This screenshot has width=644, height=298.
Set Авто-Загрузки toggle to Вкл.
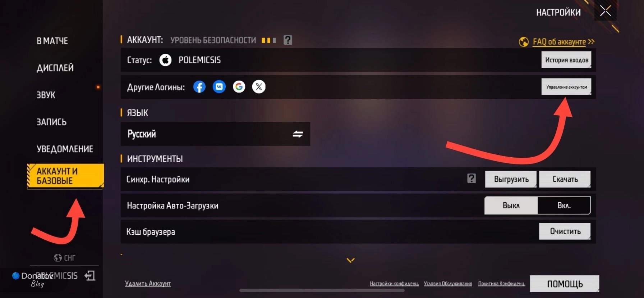coord(564,206)
